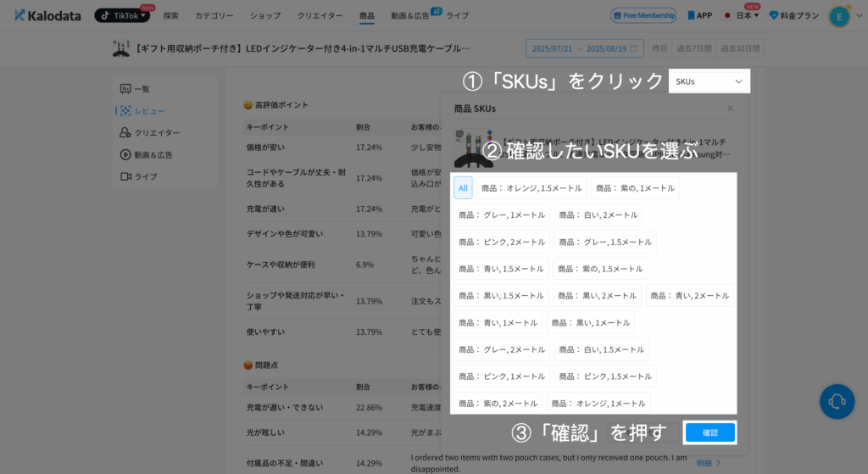Image resolution: width=868 pixels, height=474 pixels.
Task: Select SKU 紫の, 2メートル
Action: point(498,403)
